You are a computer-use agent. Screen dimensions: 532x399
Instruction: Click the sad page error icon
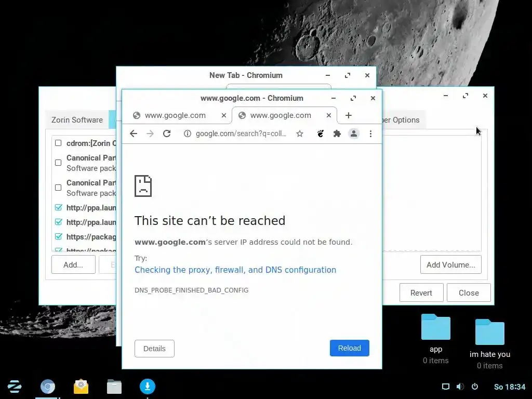coord(143,186)
